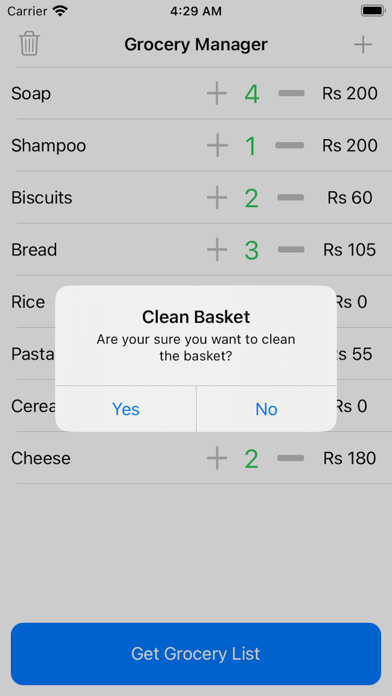392x696 pixels.
Task: Tap the trash can icon
Action: pyautogui.click(x=29, y=44)
